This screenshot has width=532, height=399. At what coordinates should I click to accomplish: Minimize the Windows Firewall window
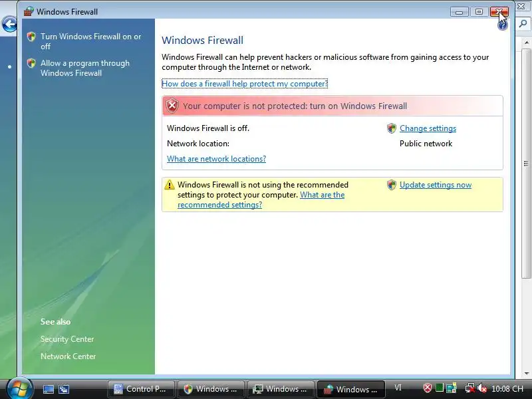click(460, 12)
